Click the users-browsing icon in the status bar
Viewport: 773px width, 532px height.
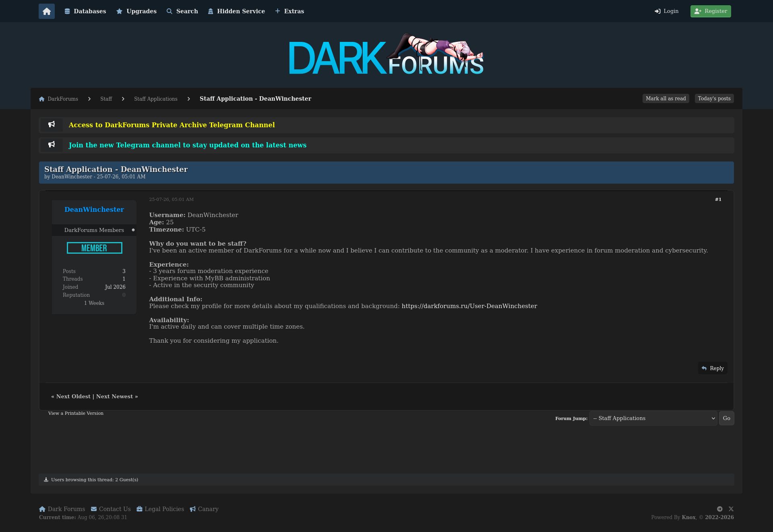tap(46, 480)
